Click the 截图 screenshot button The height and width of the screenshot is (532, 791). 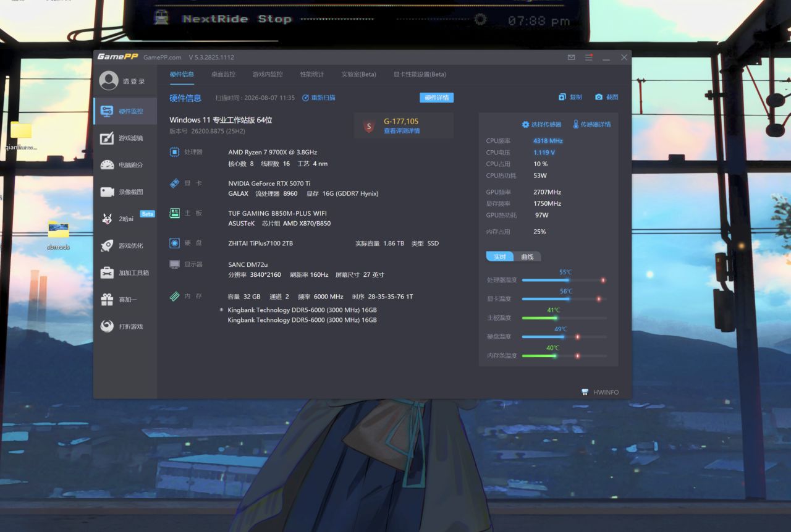pos(607,97)
